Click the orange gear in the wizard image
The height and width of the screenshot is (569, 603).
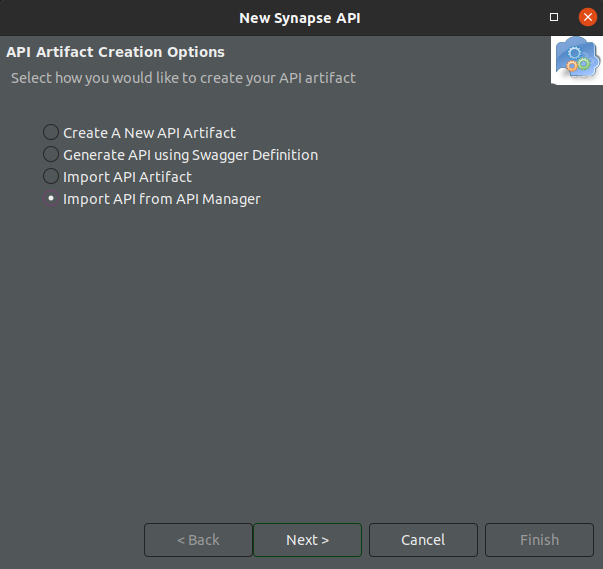coord(571,67)
